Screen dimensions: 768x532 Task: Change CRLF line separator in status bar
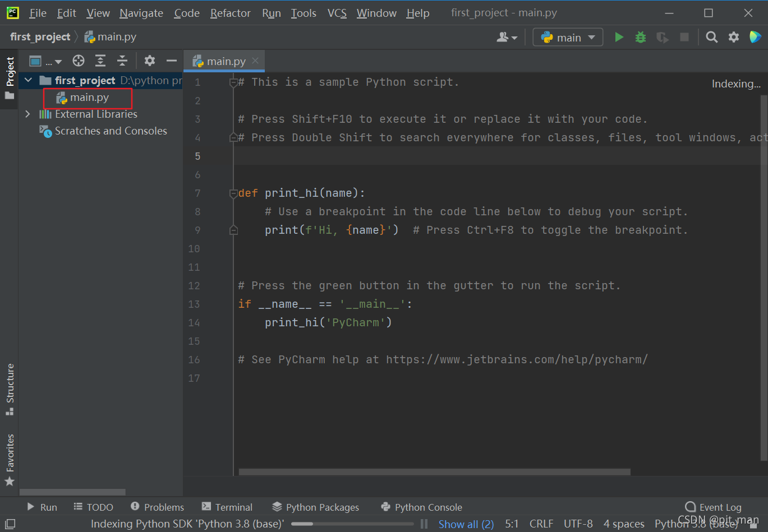pos(541,524)
